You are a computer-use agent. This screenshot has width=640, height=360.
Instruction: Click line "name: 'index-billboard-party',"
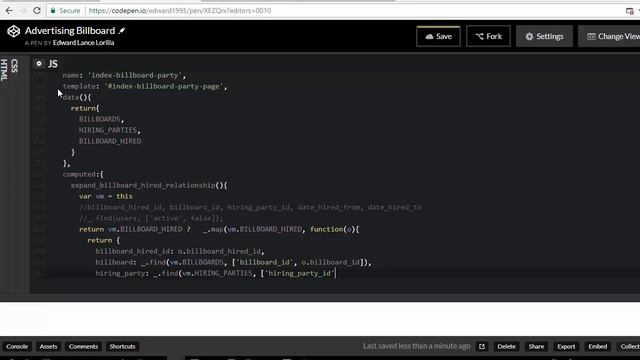pos(124,76)
